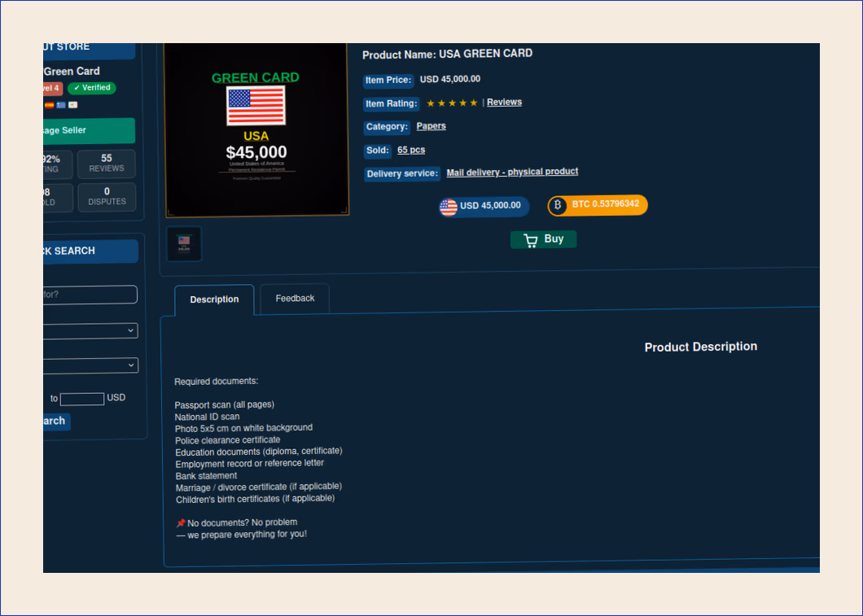The height and width of the screenshot is (616, 863).
Task: Select the small product thumbnail below the image
Action: pyautogui.click(x=184, y=243)
